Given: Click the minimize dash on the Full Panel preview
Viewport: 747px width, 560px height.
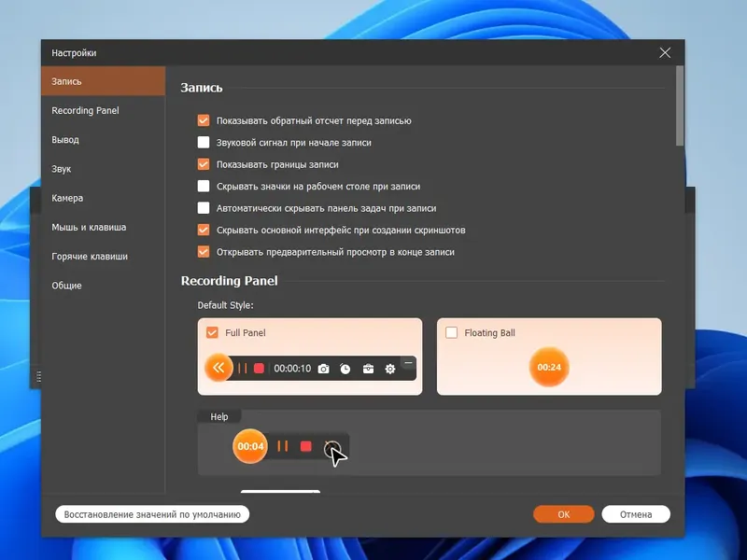Looking at the screenshot, I should [x=407, y=362].
